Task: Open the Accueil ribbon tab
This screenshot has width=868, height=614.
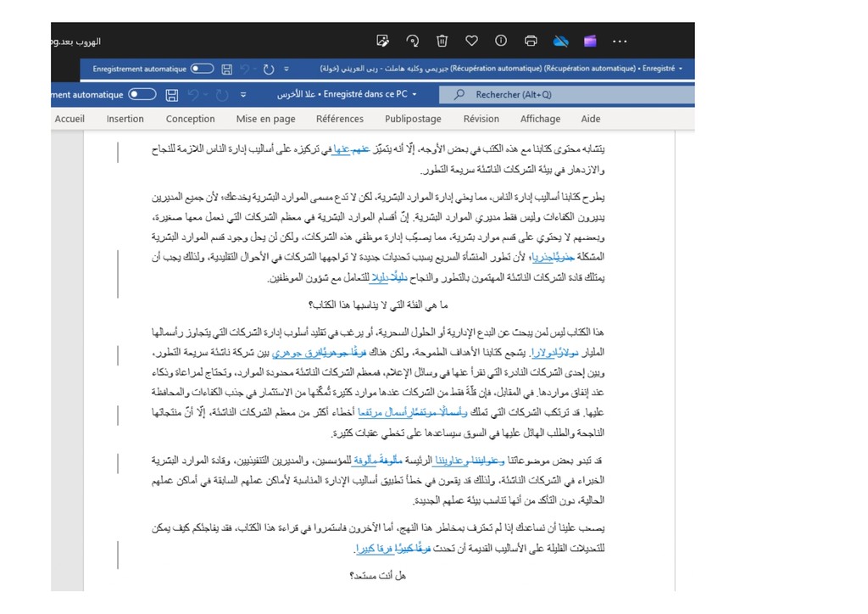Action: click(x=70, y=119)
